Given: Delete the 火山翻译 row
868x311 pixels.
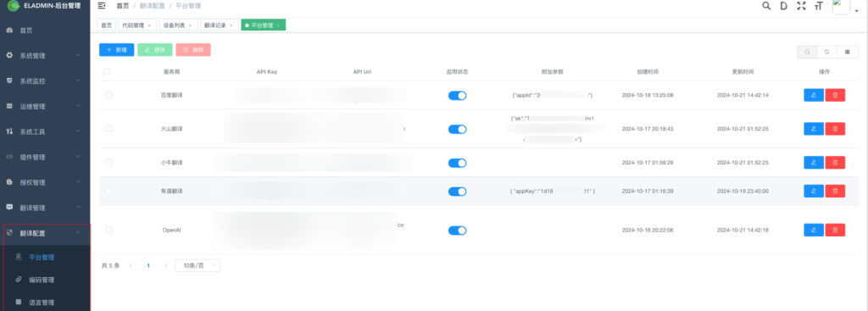Looking at the screenshot, I should pos(835,129).
